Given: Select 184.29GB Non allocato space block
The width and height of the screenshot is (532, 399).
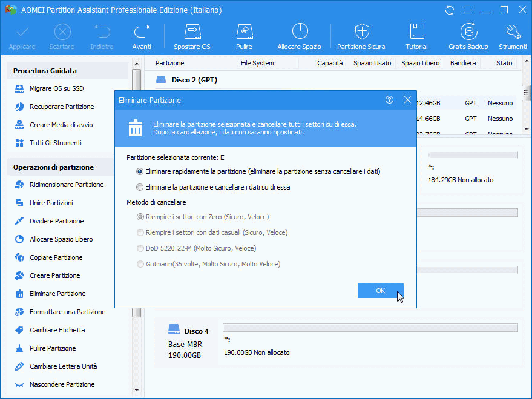Looking at the screenshot, I should coord(461,180).
